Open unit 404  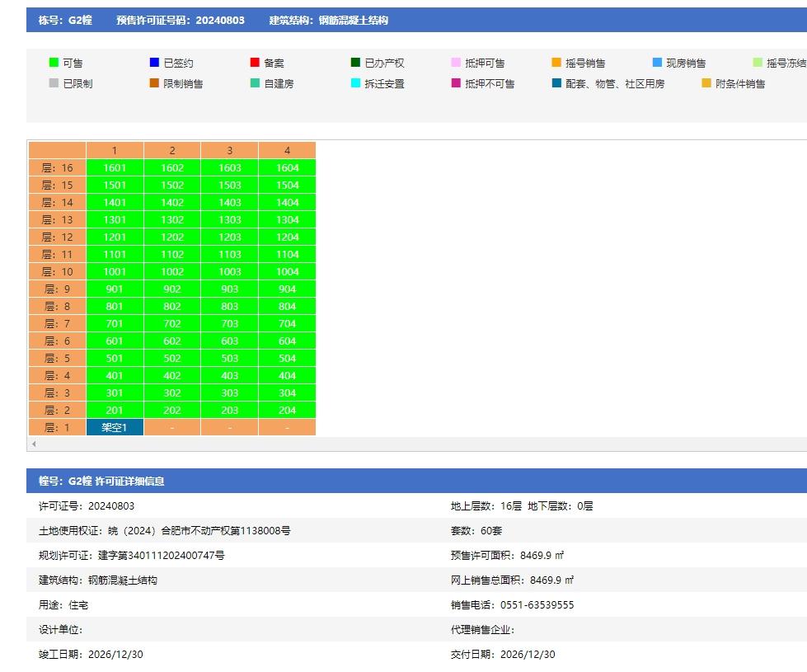click(x=287, y=375)
